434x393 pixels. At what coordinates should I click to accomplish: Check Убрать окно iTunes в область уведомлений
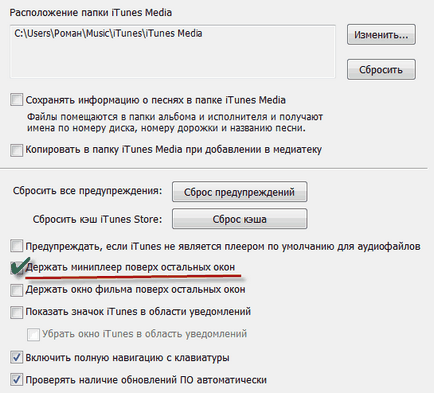point(33,334)
